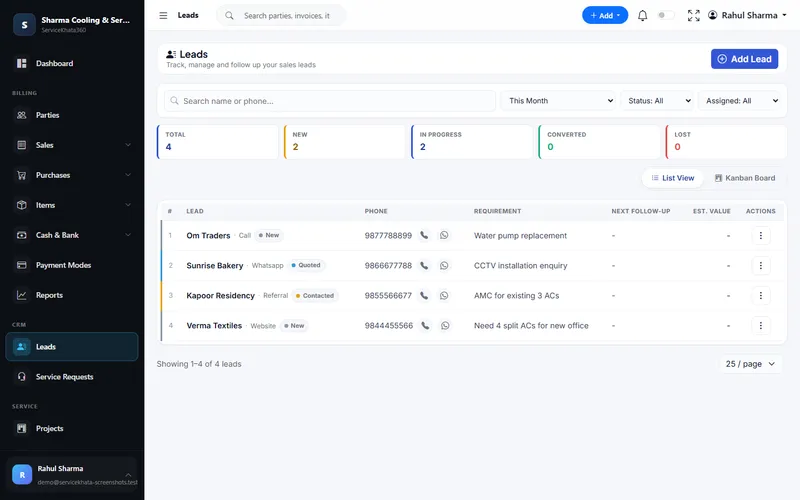
Task: Click the Parties sidebar icon
Action: [21, 115]
